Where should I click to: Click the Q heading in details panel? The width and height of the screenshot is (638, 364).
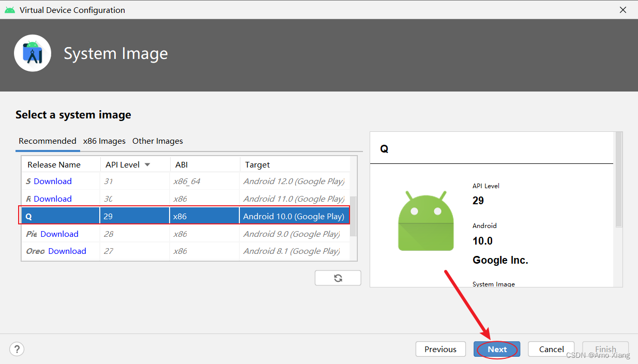click(384, 149)
